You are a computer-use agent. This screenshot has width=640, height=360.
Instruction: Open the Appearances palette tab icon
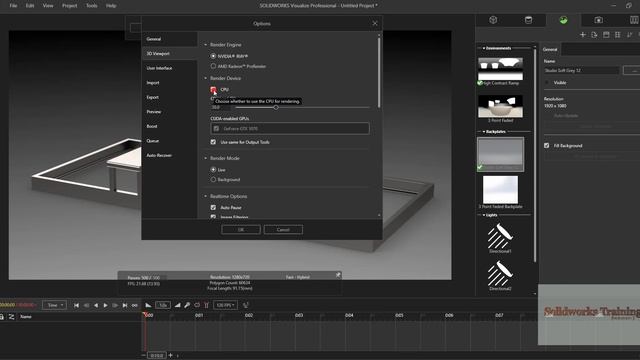(528, 20)
